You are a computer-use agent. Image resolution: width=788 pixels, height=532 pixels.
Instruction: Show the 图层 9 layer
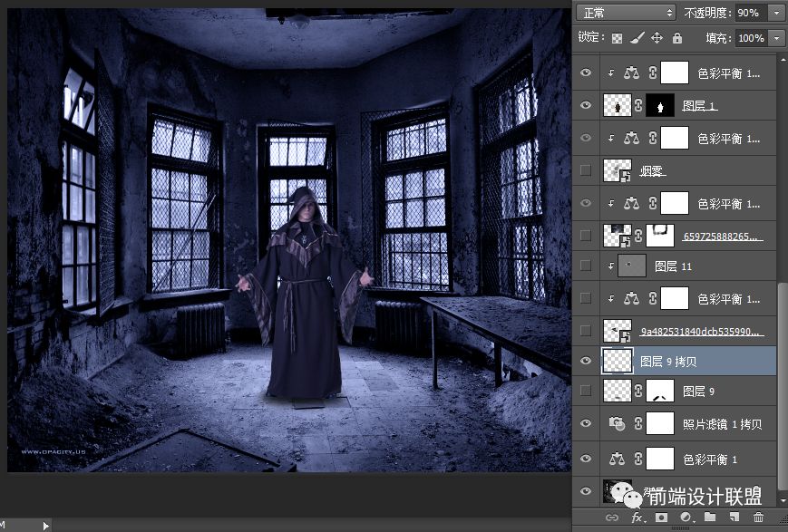pos(586,391)
